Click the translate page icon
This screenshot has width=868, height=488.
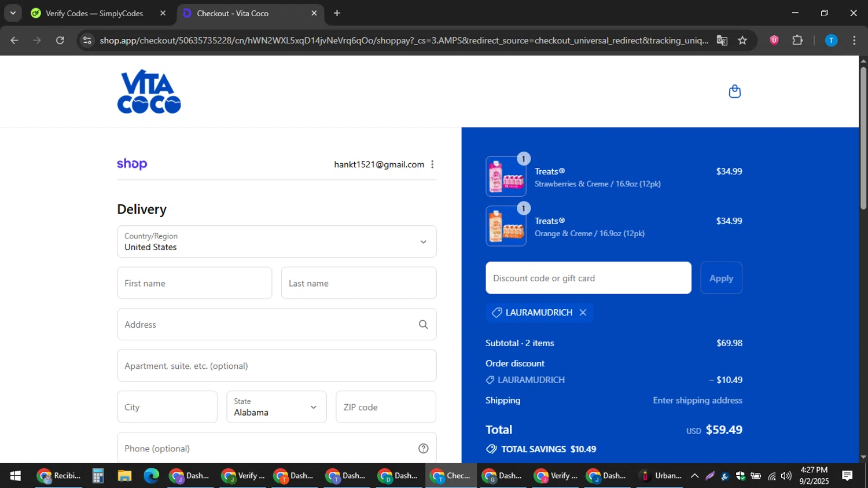coord(722,41)
